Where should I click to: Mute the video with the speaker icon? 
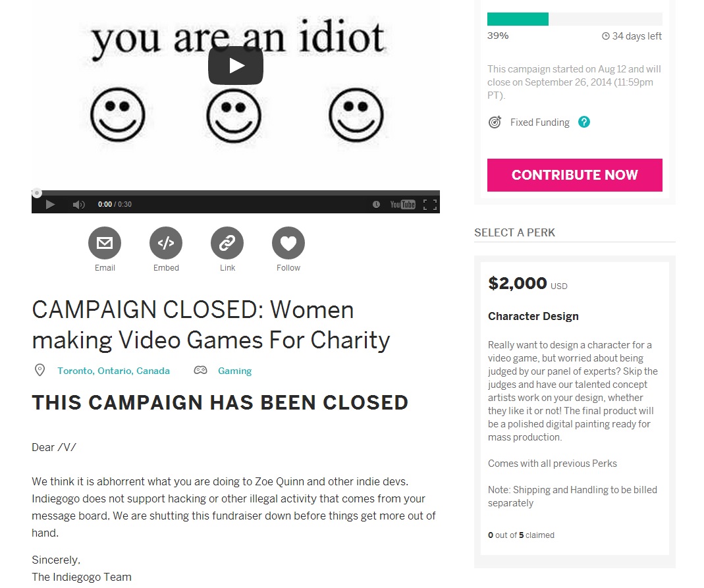78,205
